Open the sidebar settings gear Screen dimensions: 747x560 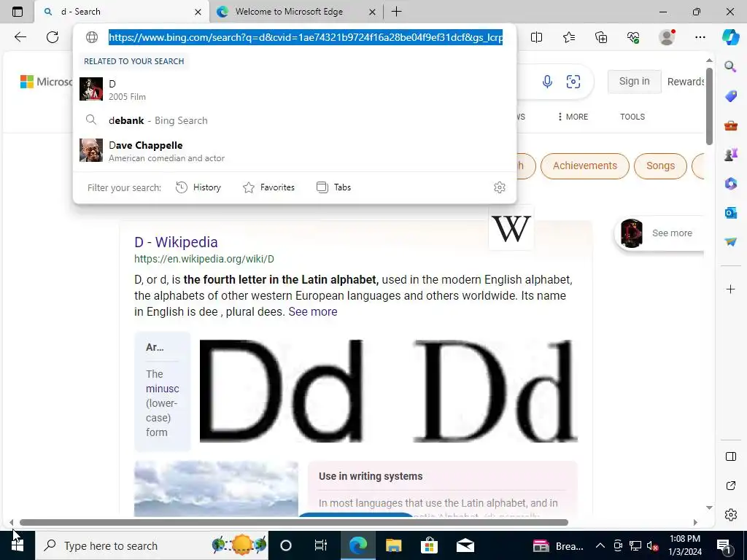[731, 515]
